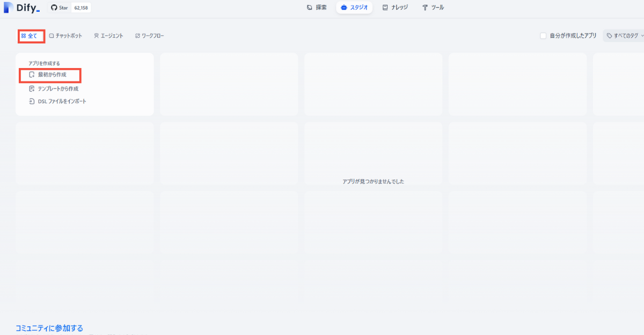Open the 探索 (Explore) compass icon
Screen dimensions: 644x335
pos(309,8)
